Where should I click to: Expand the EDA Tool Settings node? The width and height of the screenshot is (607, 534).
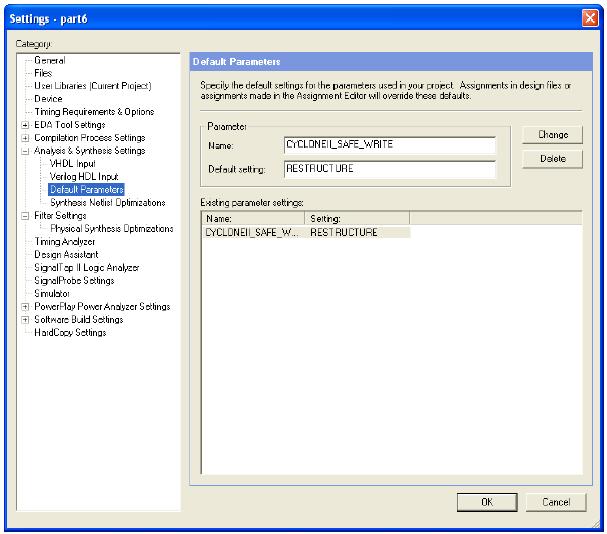click(25, 125)
